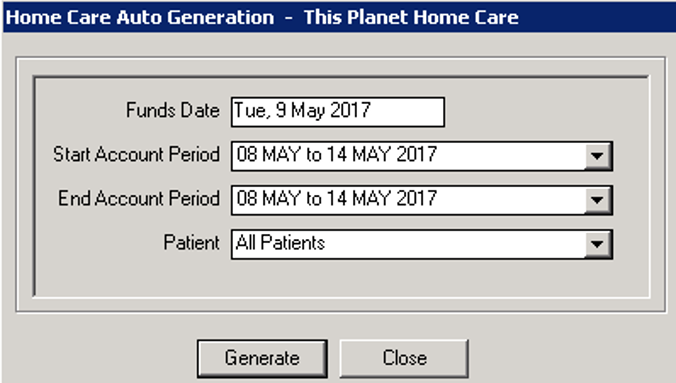This screenshot has height=383, width=676.
Task: Open the Start Account Period dropdown arrow
Action: point(598,156)
